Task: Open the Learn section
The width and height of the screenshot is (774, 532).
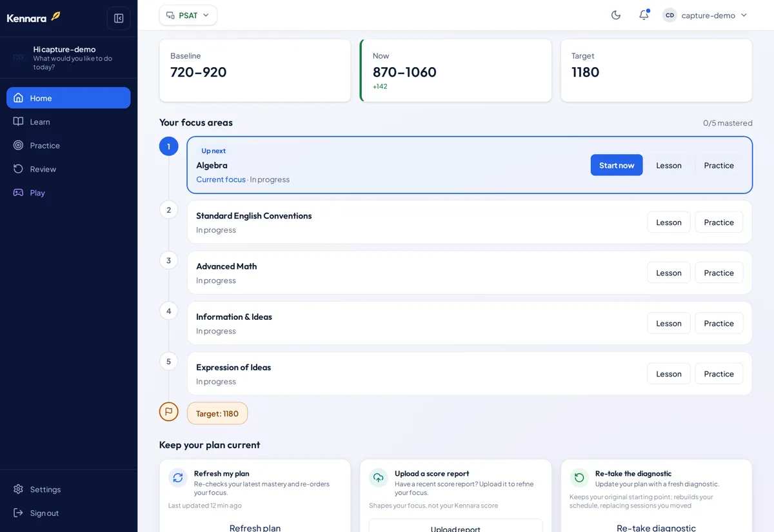Action: (x=68, y=122)
